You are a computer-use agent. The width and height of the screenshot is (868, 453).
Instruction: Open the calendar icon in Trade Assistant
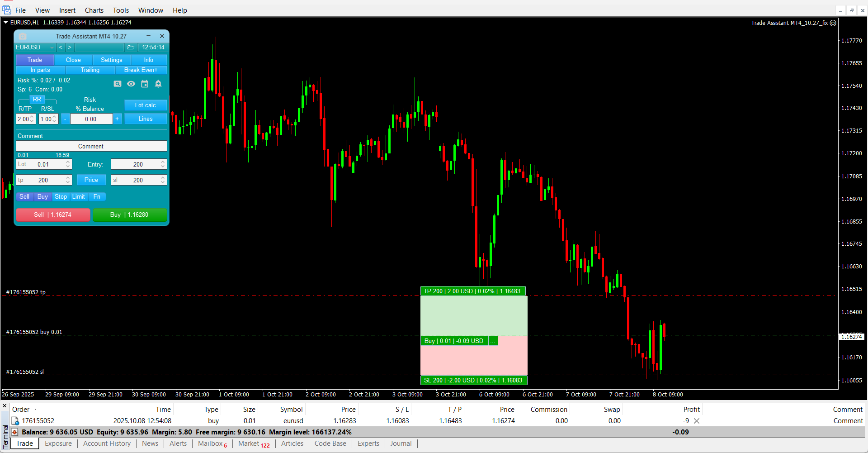tap(145, 84)
